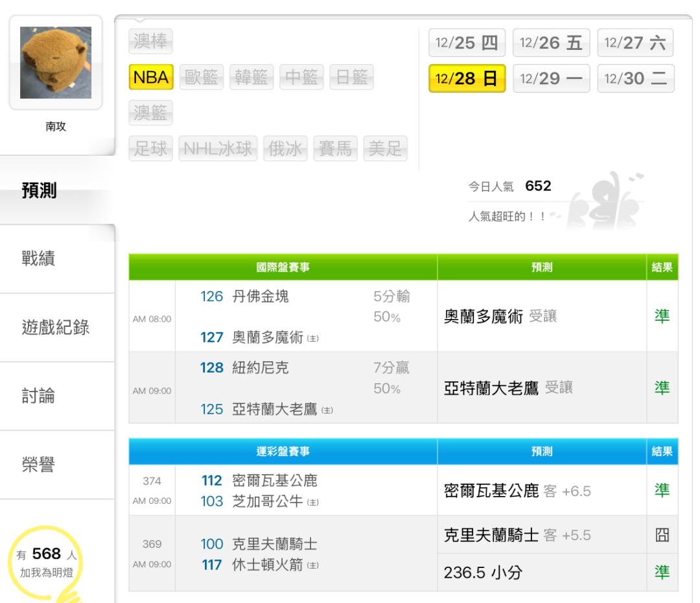Click the 南攻 user avatar photo
This screenshot has width=700, height=603.
point(56,62)
